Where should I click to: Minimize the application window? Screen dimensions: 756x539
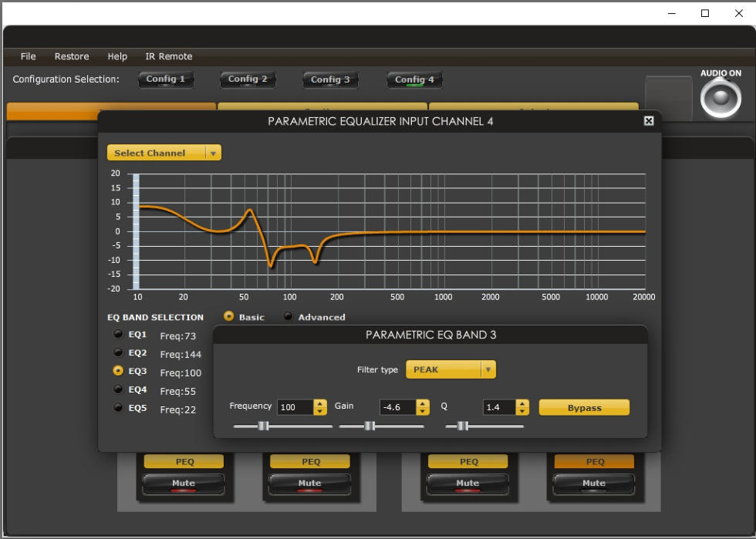[x=672, y=14]
